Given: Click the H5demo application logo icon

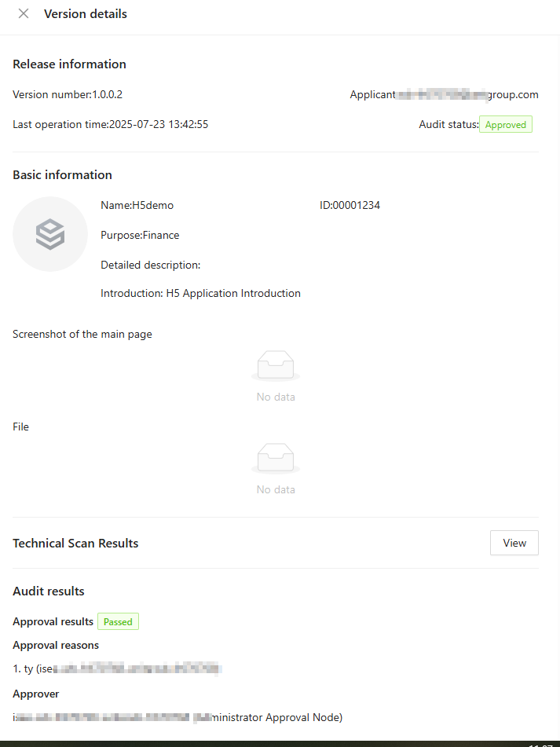Looking at the screenshot, I should (x=50, y=234).
